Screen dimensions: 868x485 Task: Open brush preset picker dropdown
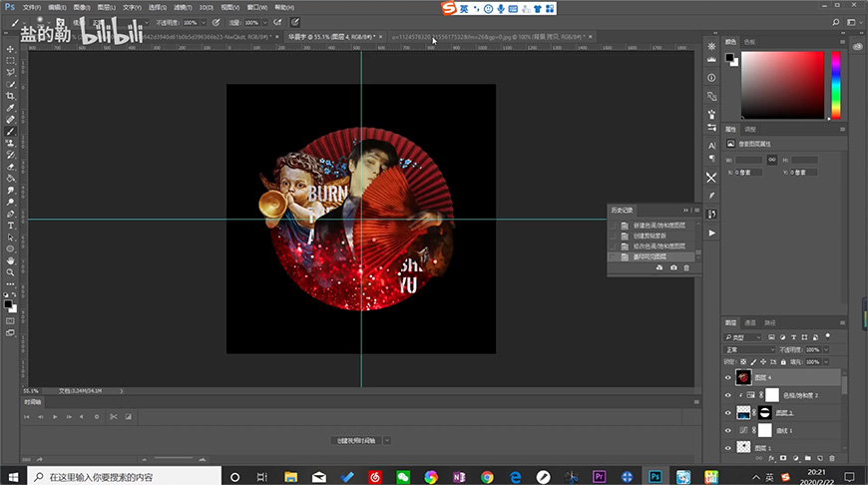pyautogui.click(x=47, y=23)
